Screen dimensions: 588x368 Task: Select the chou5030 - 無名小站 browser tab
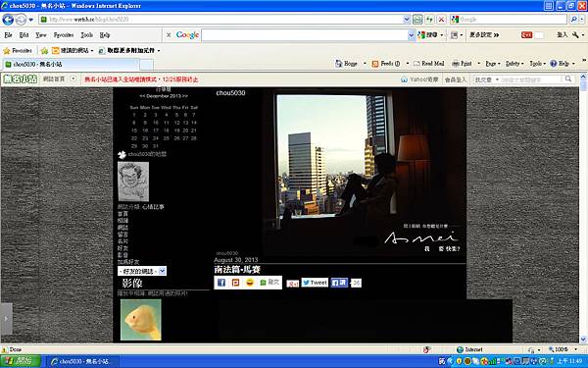(71, 64)
